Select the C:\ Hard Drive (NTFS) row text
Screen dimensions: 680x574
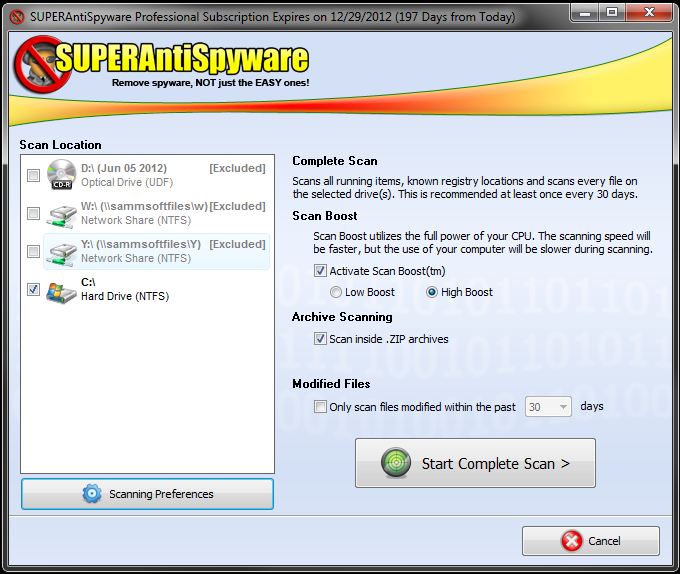[x=125, y=289]
